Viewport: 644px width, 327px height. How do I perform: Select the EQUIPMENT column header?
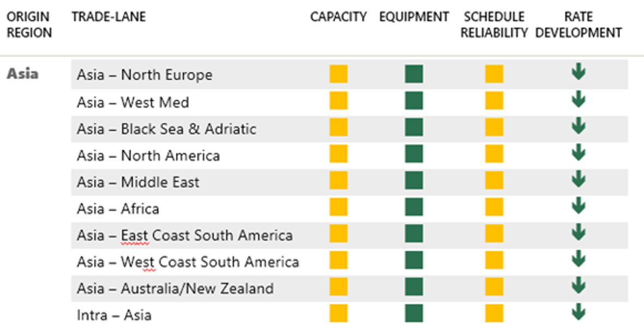pos(414,17)
